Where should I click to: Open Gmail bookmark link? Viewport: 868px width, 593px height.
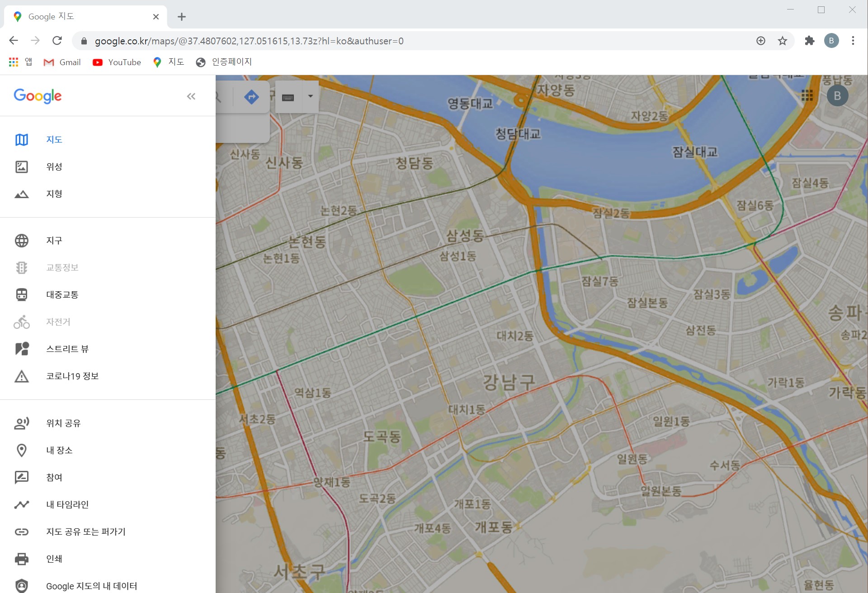62,62
